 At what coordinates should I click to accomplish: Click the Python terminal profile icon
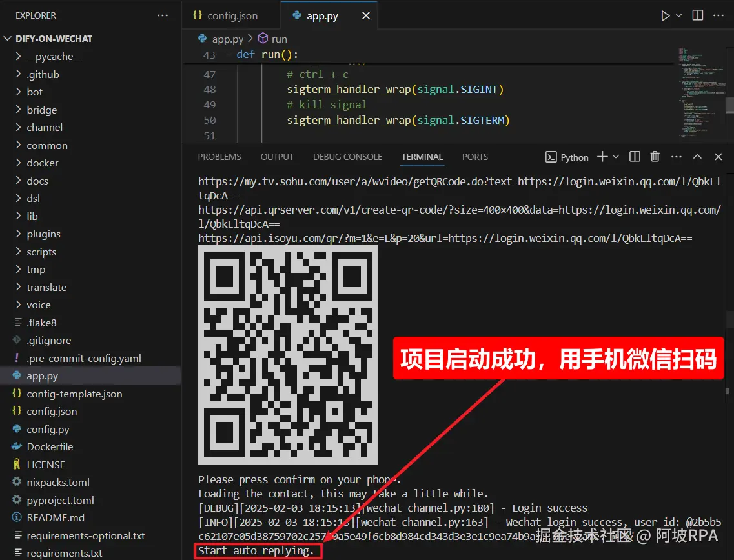551,157
